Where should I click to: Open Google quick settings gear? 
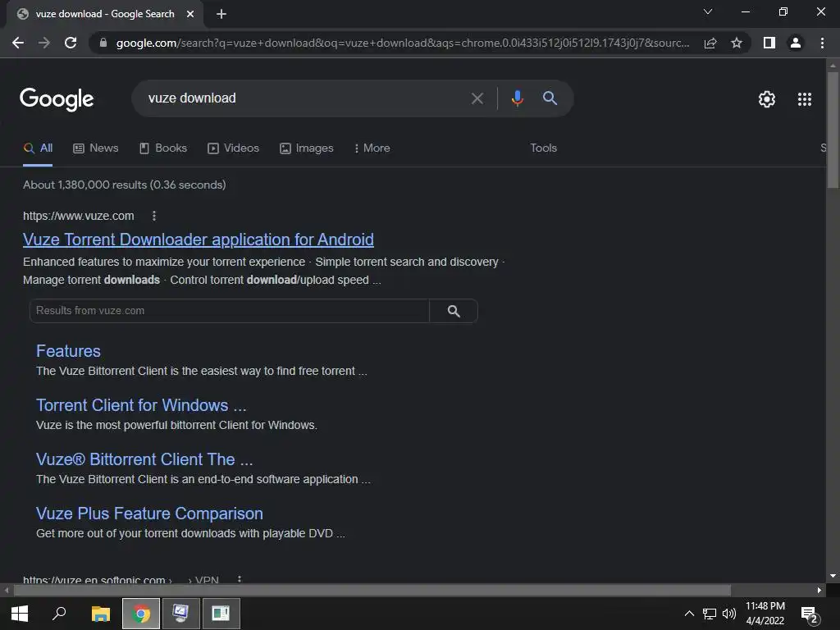[767, 99]
